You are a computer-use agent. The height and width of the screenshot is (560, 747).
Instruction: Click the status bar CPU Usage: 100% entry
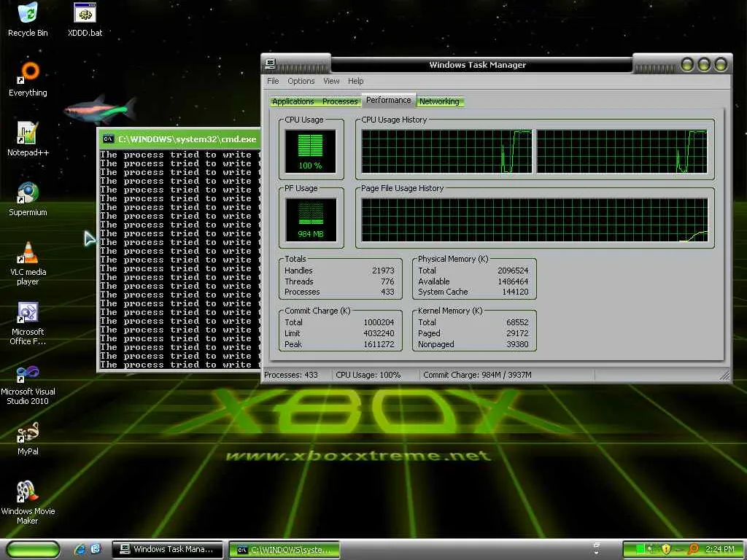point(368,375)
